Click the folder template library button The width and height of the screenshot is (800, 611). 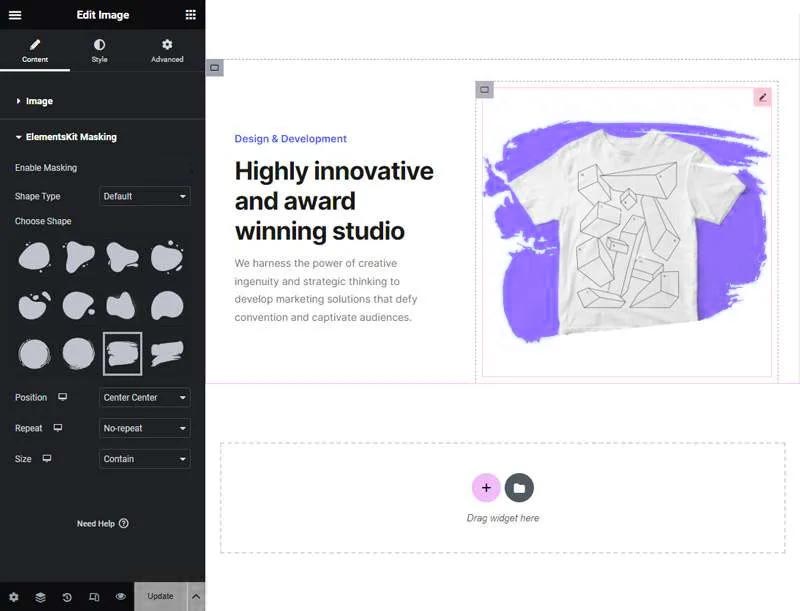tap(519, 488)
